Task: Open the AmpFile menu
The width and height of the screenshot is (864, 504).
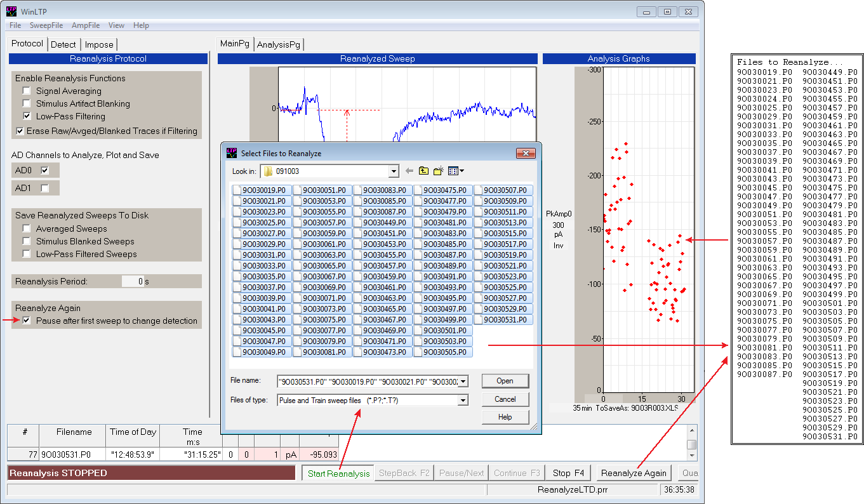Action: (86, 25)
